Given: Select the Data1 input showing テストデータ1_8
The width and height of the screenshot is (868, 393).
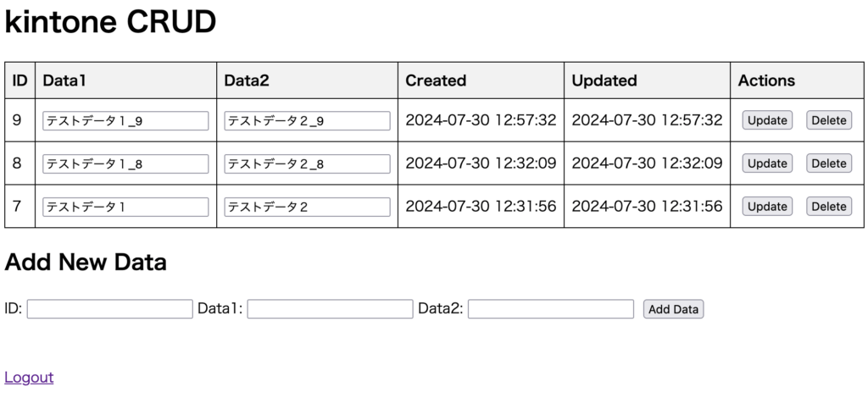Looking at the screenshot, I should tap(125, 163).
